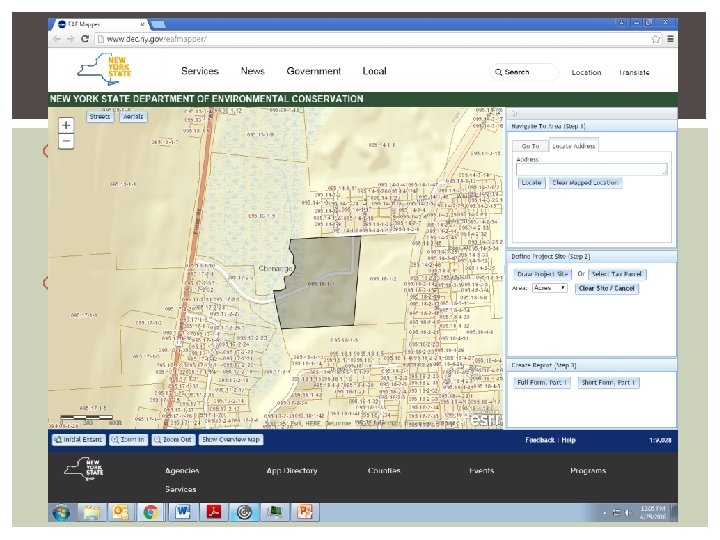Open the News menu in header
The height and width of the screenshot is (540, 720).
click(253, 71)
